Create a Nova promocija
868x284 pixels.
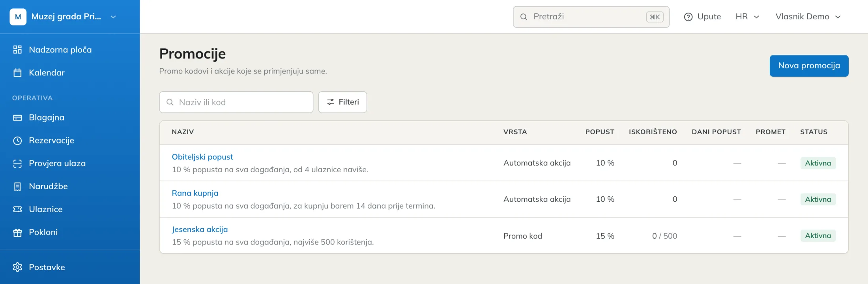point(809,66)
